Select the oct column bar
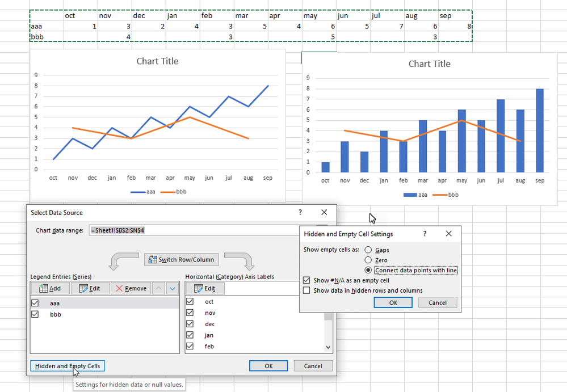567x392 pixels. pyautogui.click(x=325, y=167)
